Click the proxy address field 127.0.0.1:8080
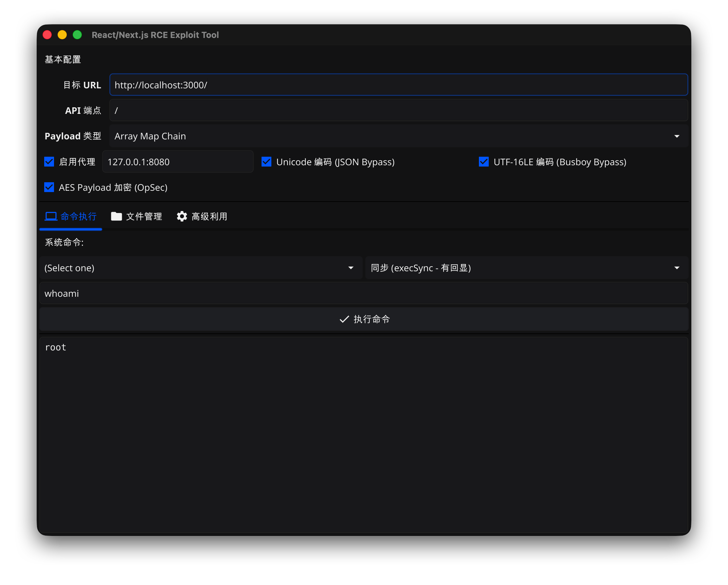Image resolution: width=728 pixels, height=585 pixels. coord(178,162)
